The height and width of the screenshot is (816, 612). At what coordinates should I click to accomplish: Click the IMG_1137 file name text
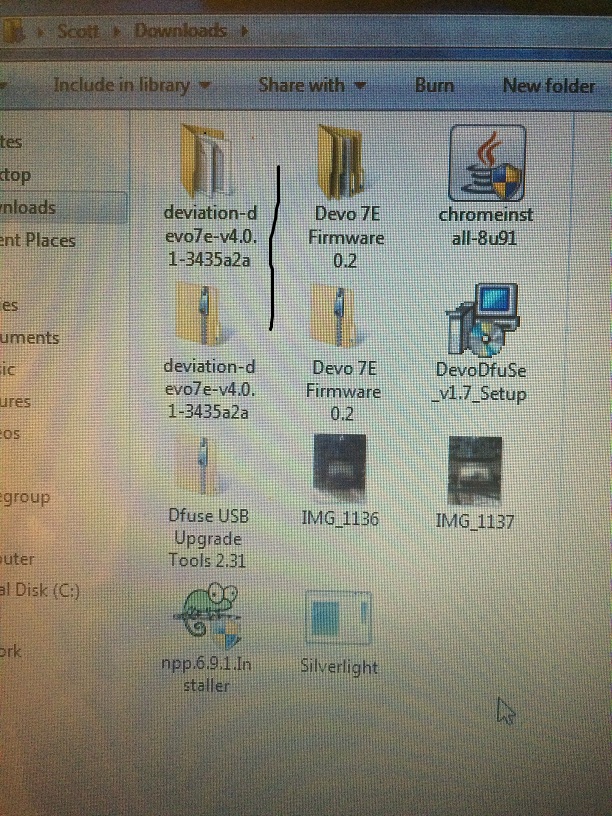pos(475,521)
